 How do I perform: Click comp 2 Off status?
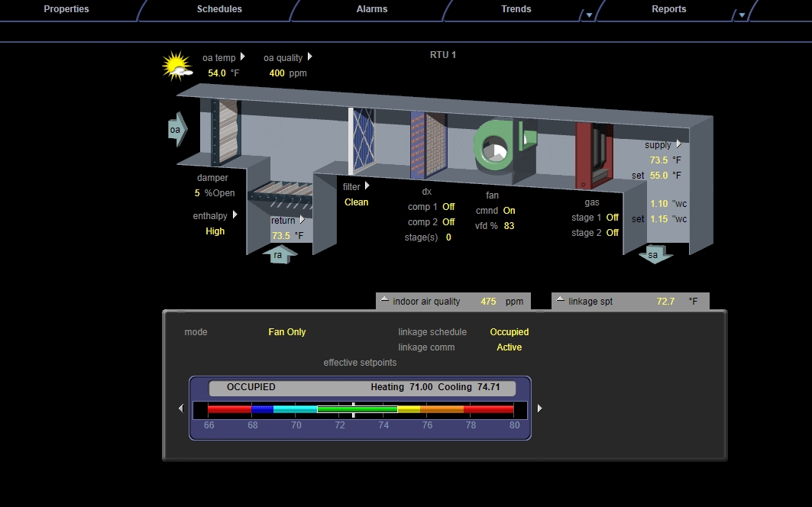click(448, 221)
